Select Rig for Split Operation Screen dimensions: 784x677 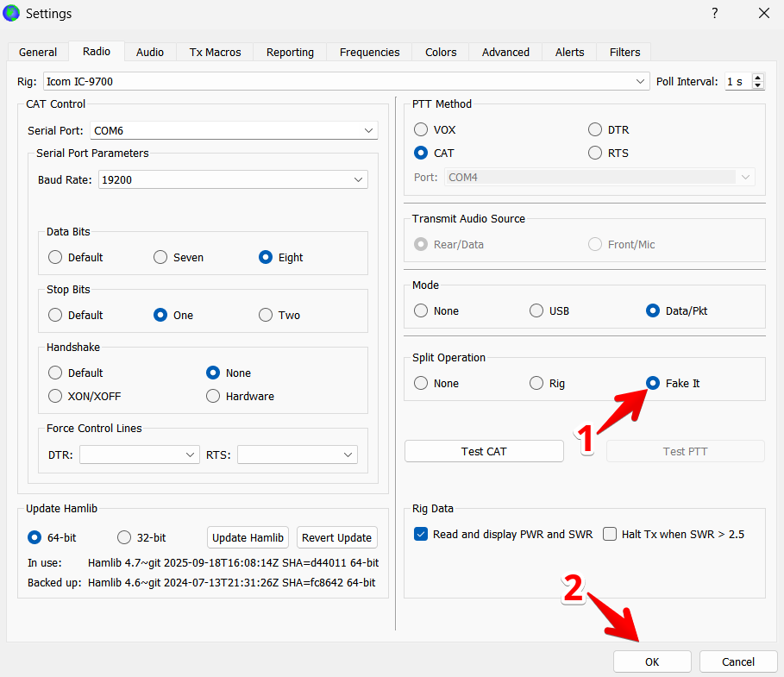click(x=536, y=383)
